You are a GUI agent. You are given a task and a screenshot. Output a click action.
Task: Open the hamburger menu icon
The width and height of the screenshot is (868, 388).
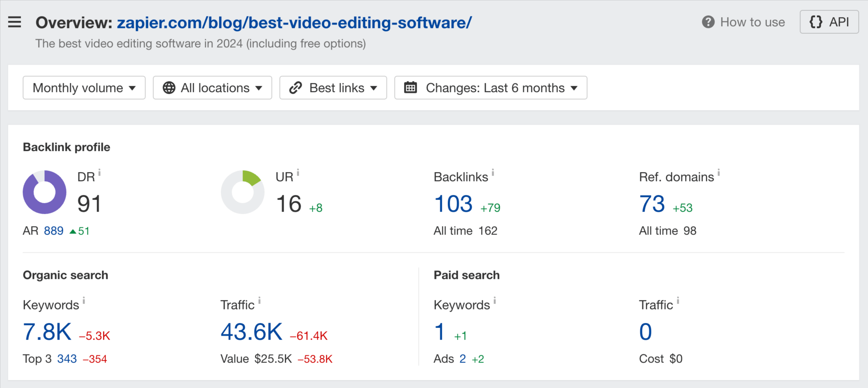(15, 22)
